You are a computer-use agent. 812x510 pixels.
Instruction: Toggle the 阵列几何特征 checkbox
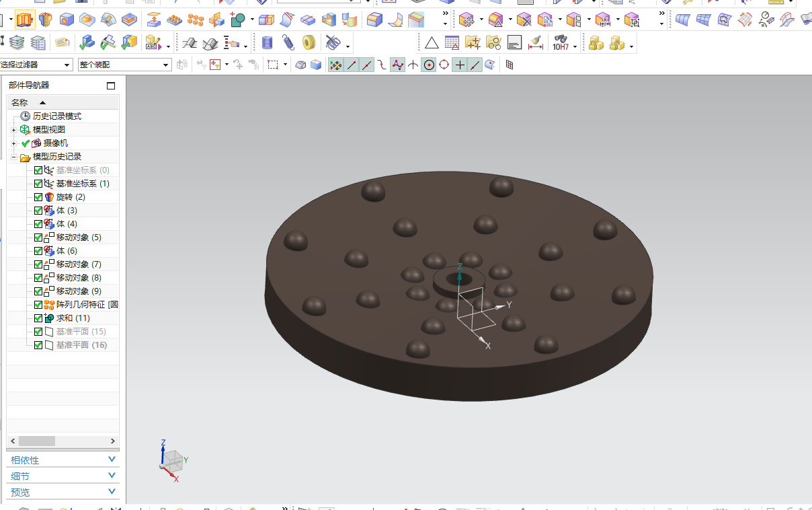[x=38, y=305]
